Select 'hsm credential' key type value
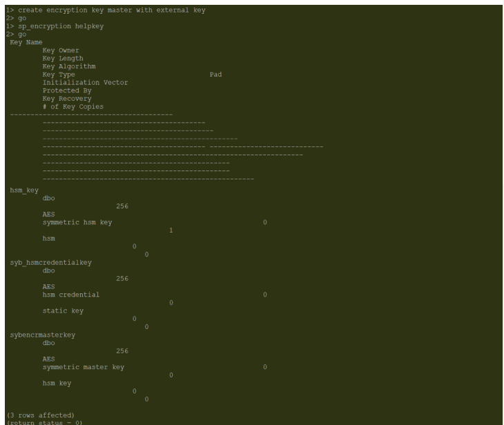The image size is (504, 425). (71, 295)
